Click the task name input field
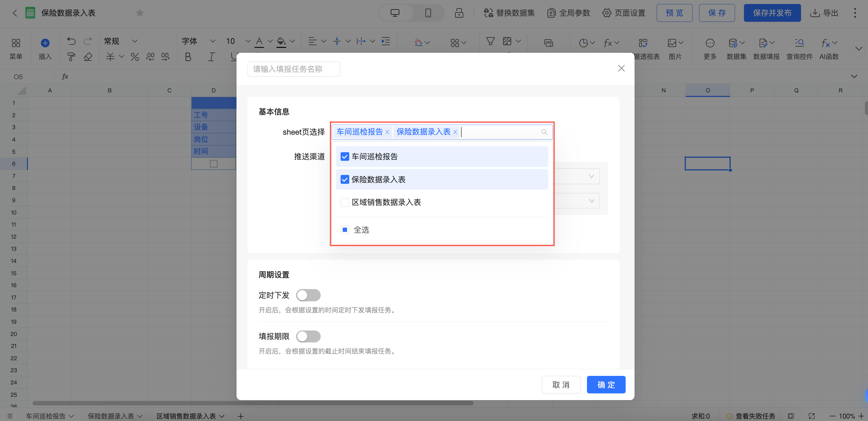 tap(294, 69)
